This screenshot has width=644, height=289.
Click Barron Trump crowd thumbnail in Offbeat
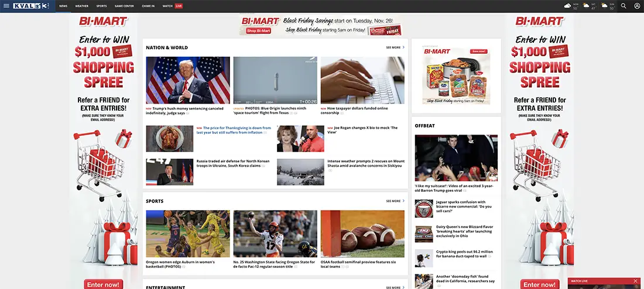pyautogui.click(x=456, y=157)
